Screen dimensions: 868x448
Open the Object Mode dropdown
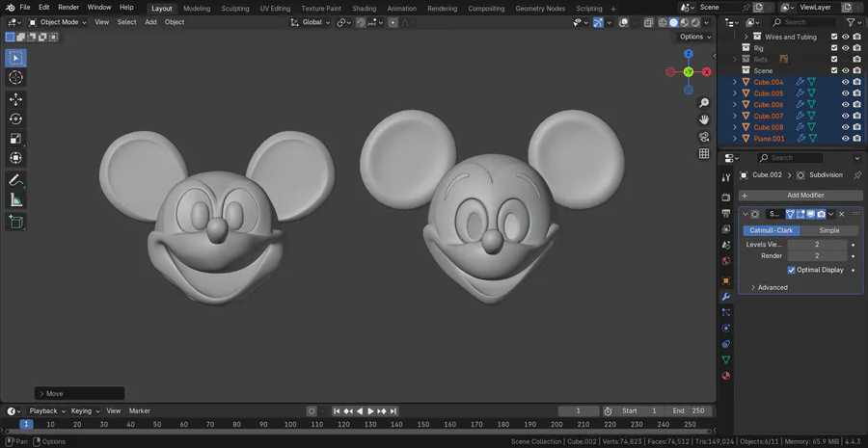(x=58, y=22)
